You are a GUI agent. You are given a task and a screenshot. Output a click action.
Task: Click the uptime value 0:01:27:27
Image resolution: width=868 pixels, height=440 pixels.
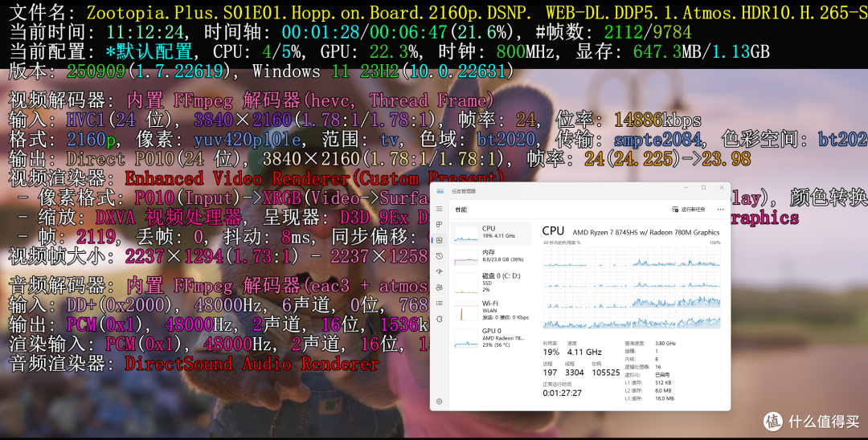562,393
